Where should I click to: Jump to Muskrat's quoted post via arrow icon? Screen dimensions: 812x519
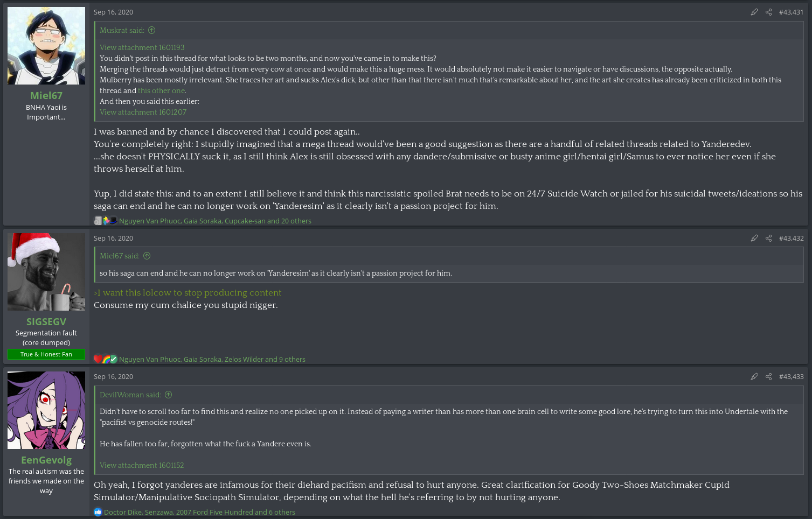click(152, 30)
